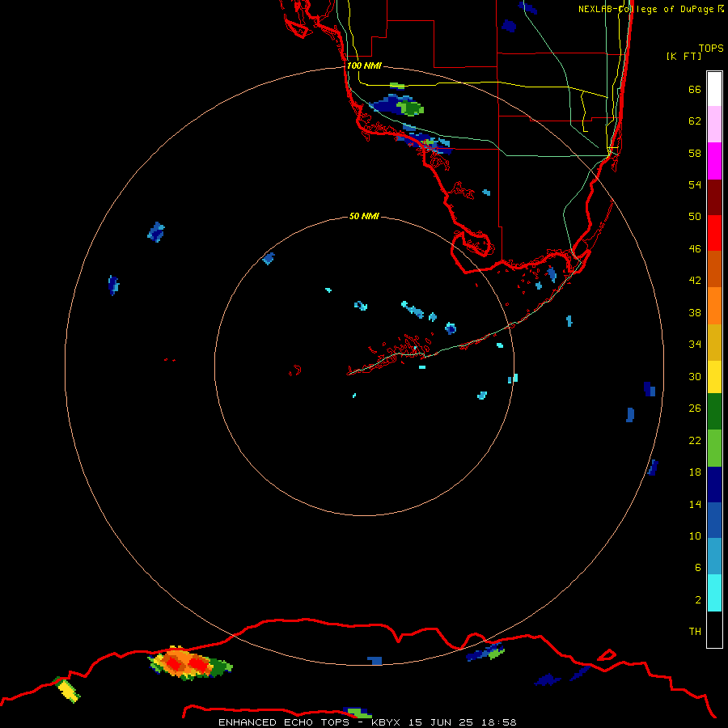Screen dimensions: 728x728
Task: Click the 100 NMI range ring label
Action: click(x=364, y=66)
